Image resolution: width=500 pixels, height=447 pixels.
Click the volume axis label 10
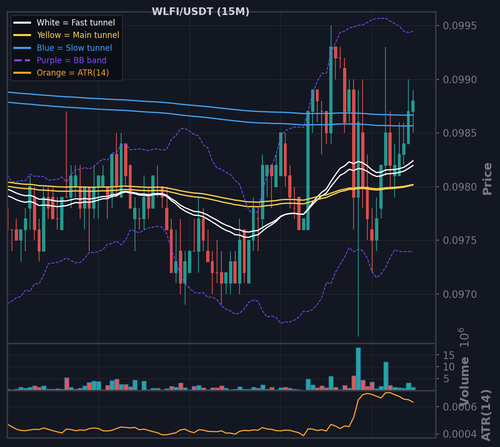tap(449, 367)
